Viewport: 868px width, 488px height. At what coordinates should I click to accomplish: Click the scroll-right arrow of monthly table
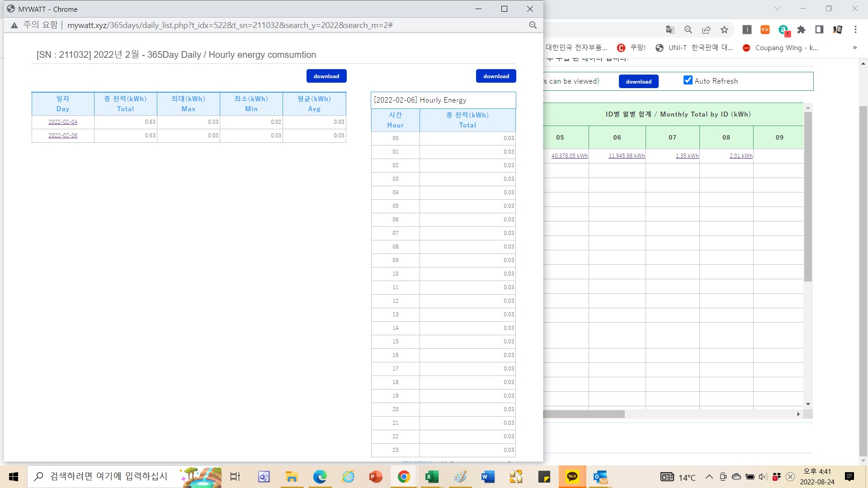[x=798, y=414]
